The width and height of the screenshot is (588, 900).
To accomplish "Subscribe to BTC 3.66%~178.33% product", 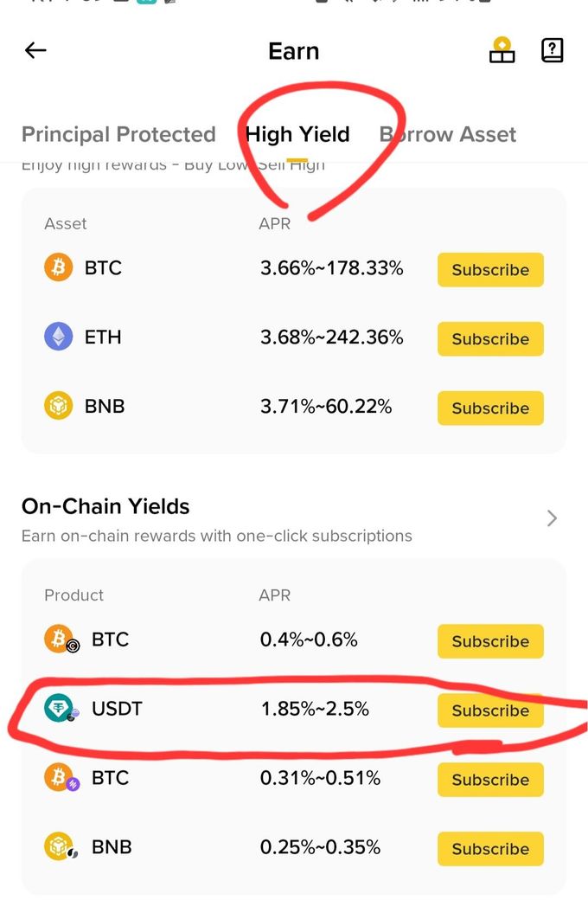I will point(490,269).
